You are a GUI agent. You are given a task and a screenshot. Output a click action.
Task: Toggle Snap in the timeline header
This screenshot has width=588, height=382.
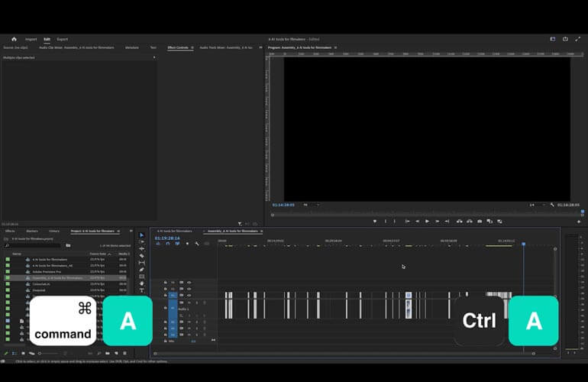168,244
